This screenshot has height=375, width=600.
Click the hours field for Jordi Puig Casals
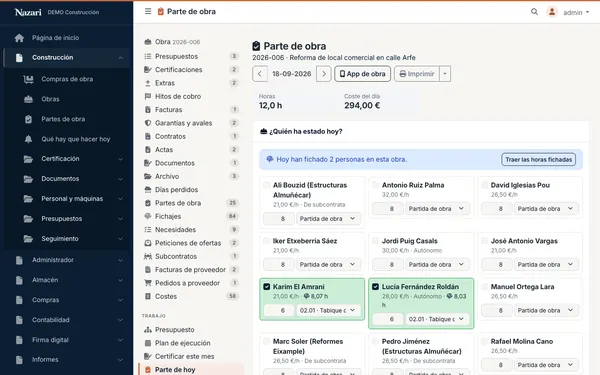point(388,265)
